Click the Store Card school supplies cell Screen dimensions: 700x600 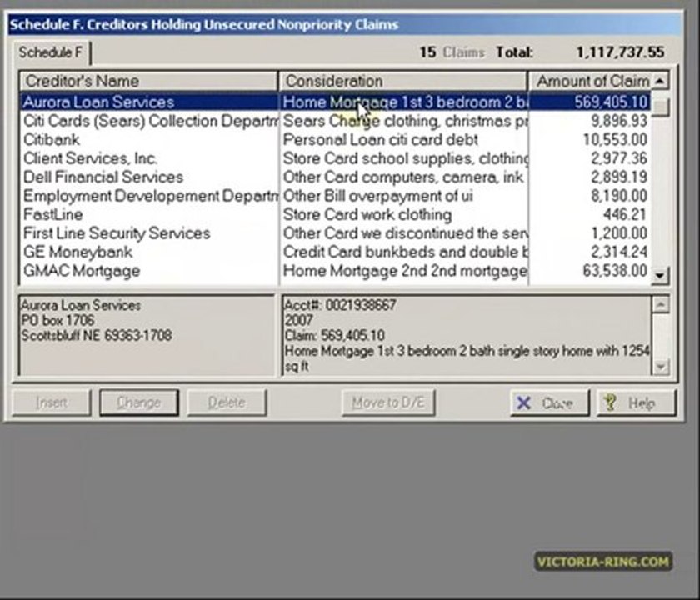tap(404, 158)
